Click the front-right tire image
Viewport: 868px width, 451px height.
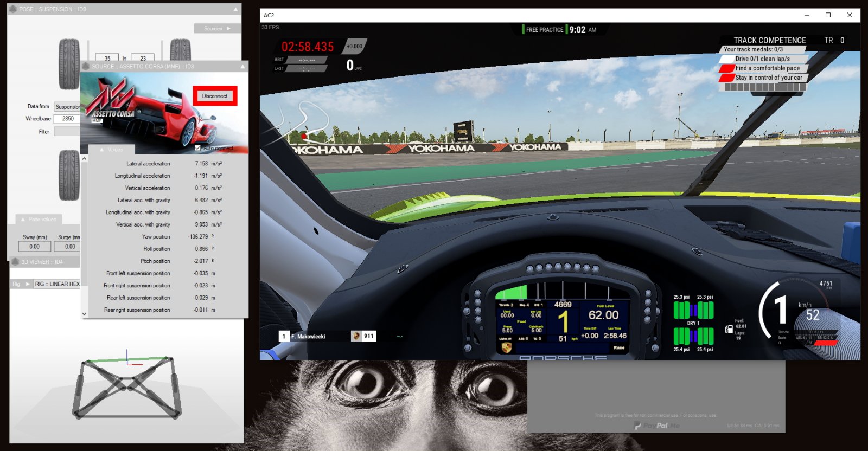[x=180, y=50]
